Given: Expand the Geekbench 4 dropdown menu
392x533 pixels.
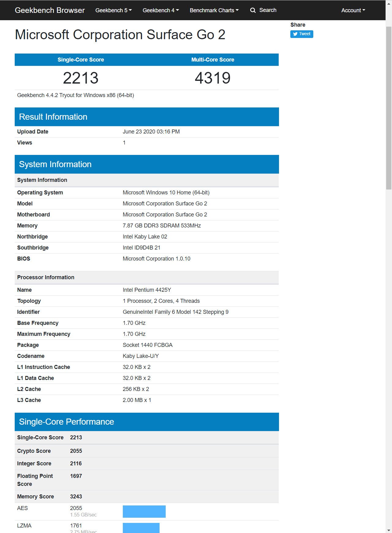Looking at the screenshot, I should 161,10.
